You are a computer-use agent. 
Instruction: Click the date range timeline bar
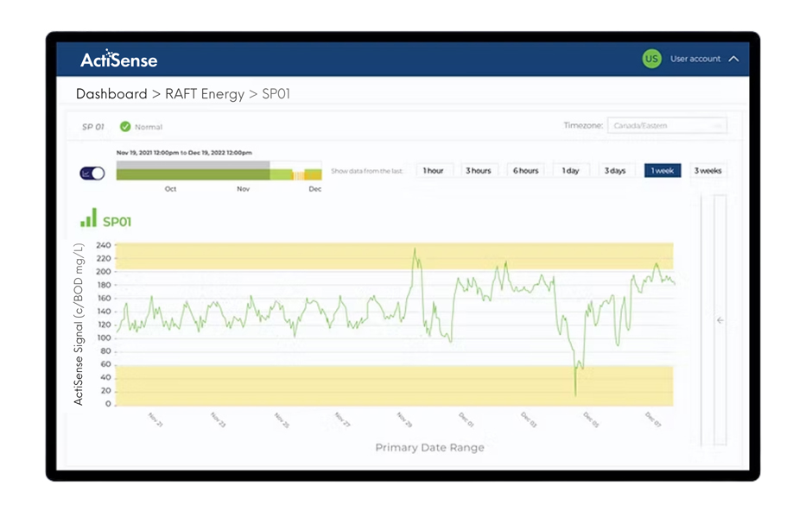pos(219,171)
